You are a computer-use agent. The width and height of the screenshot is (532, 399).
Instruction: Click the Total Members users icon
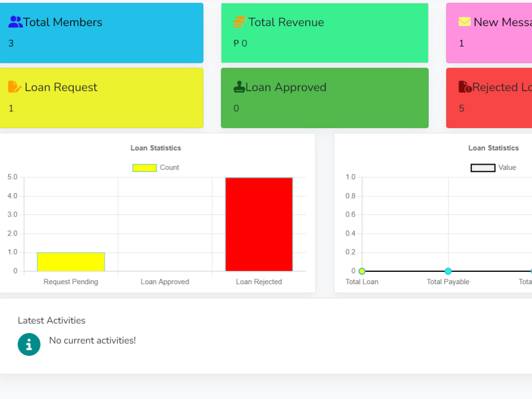click(15, 22)
